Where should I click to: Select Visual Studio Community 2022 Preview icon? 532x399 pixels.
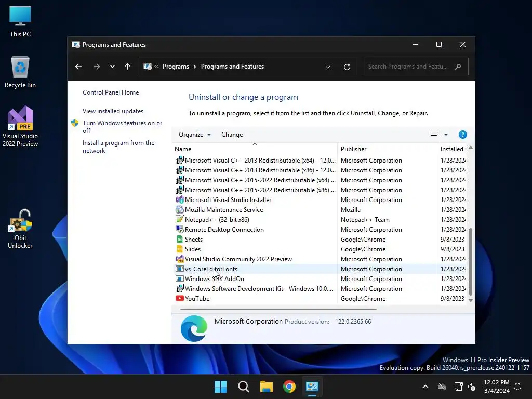tap(179, 259)
